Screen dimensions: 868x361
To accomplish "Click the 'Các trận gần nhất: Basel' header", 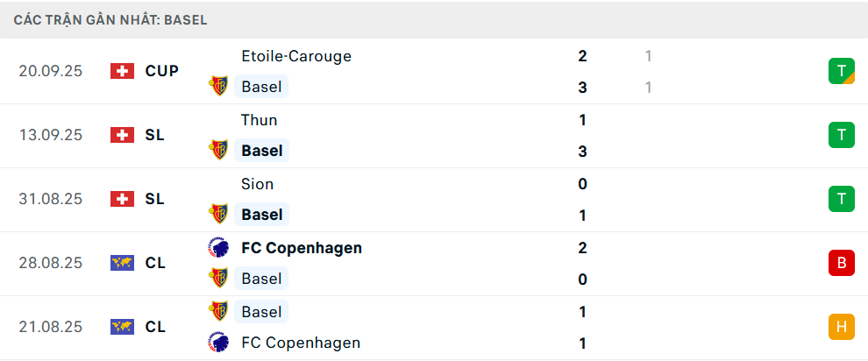I will (x=110, y=19).
